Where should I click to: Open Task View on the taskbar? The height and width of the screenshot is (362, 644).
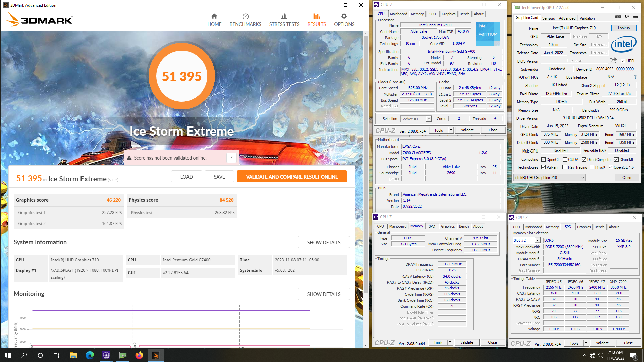(56, 355)
